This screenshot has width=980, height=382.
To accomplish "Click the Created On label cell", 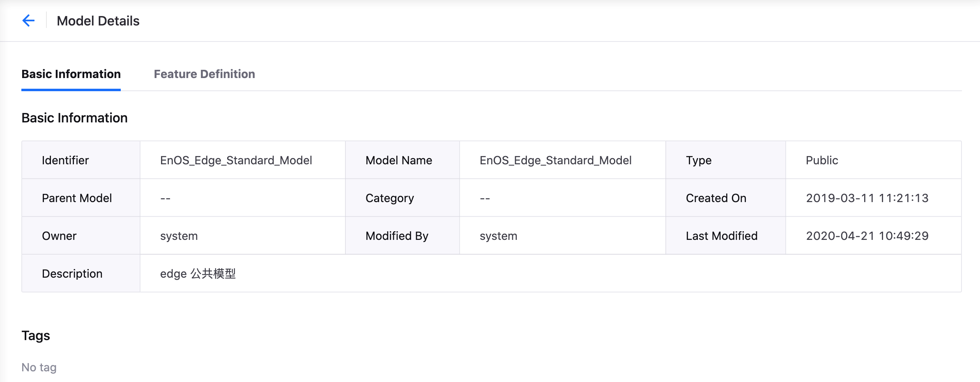I will [x=726, y=198].
